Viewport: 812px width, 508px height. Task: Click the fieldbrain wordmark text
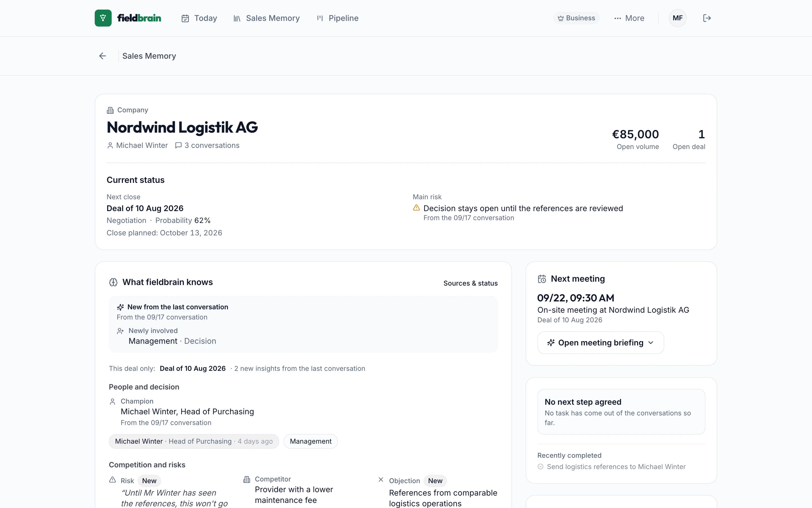click(139, 18)
